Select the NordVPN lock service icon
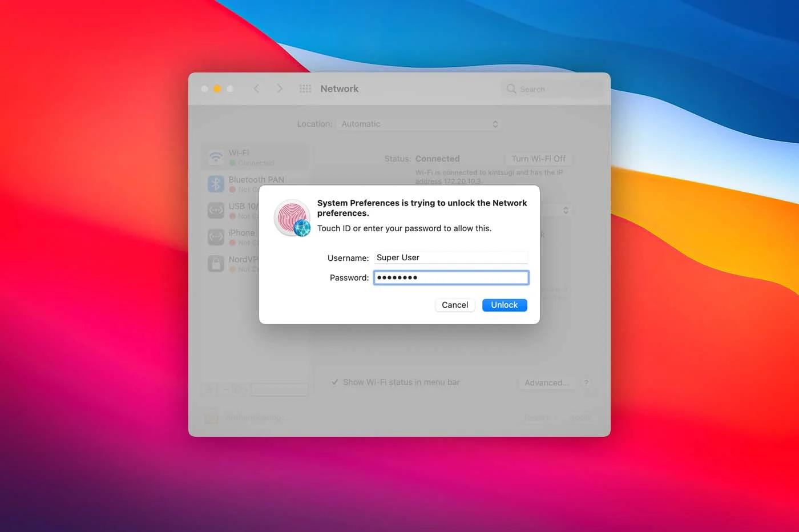The image size is (799, 532). click(216, 264)
